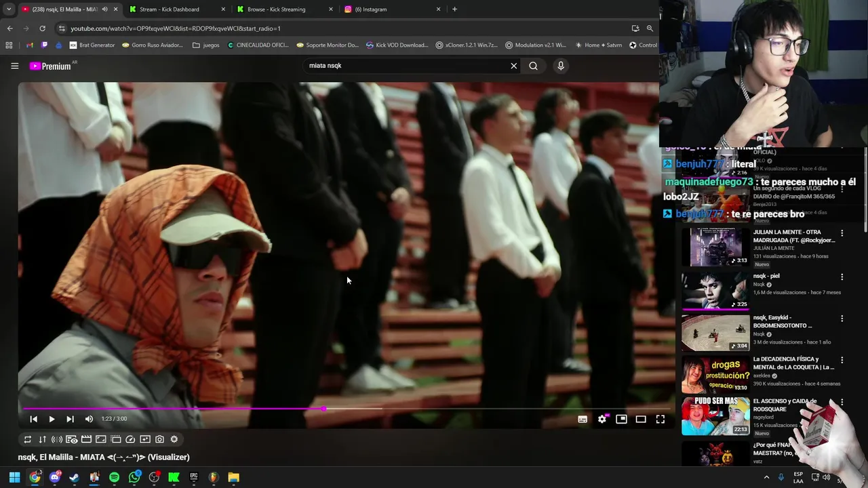The height and width of the screenshot is (488, 868).
Task: Open Steam from the taskbar
Action: (x=74, y=477)
